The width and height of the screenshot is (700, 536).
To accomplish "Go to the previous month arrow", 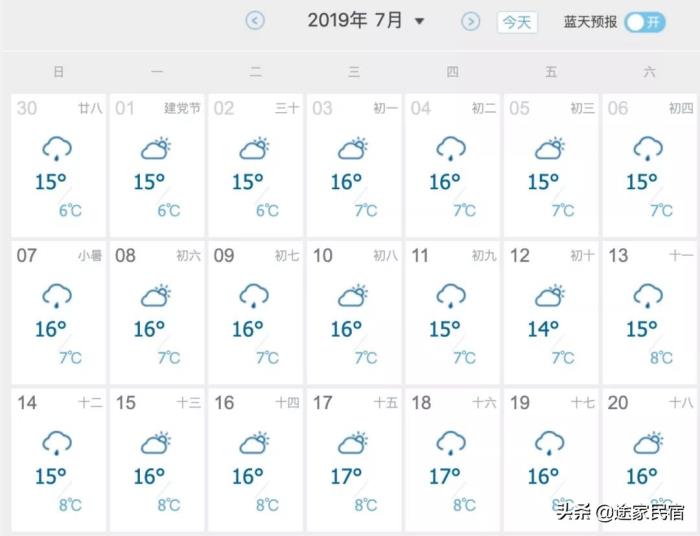I will pos(255,21).
